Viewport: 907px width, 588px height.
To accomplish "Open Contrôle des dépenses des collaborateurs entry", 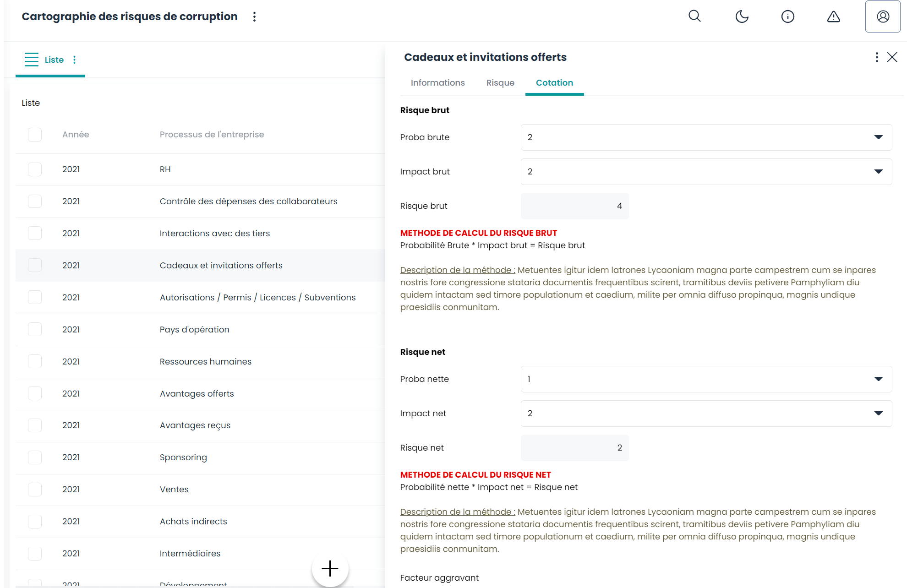I will pyautogui.click(x=248, y=201).
